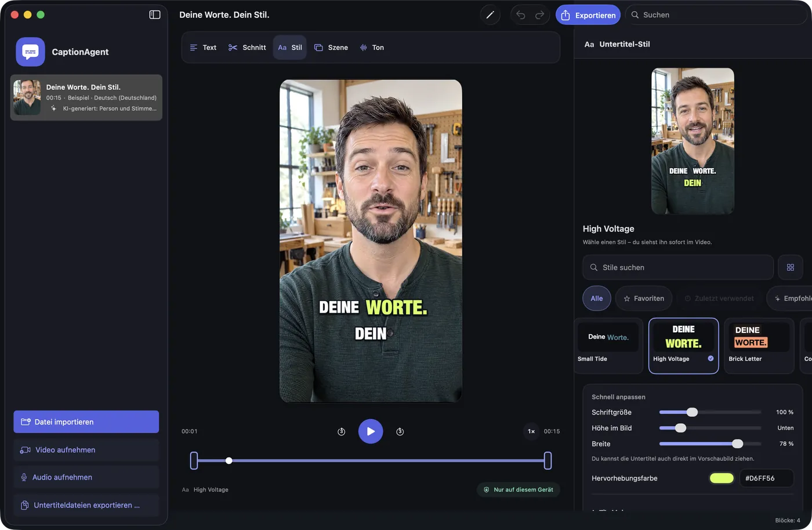Viewport: 812px width, 530px height.
Task: Open the Hervorhebungsfarbe color swatch
Action: point(722,478)
